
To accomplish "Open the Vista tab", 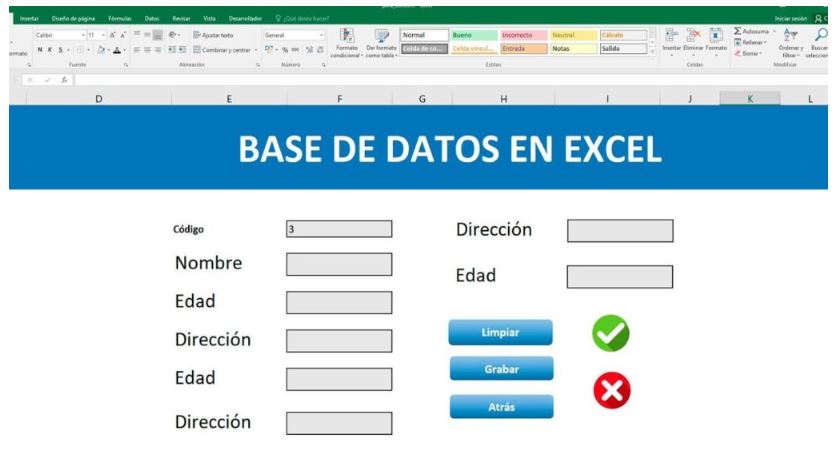I will pyautogui.click(x=210, y=19).
